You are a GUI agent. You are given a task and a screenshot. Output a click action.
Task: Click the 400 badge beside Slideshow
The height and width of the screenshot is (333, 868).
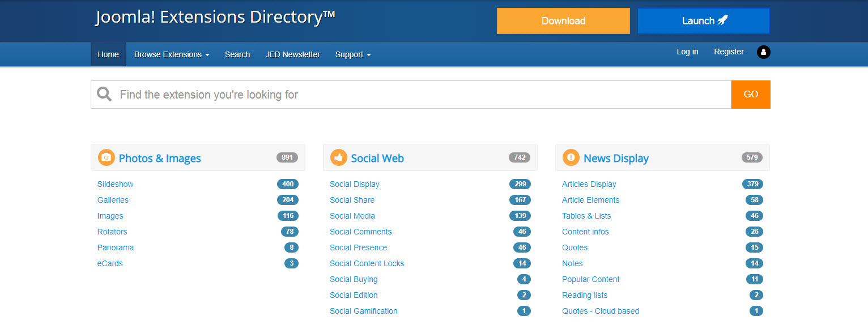(288, 184)
